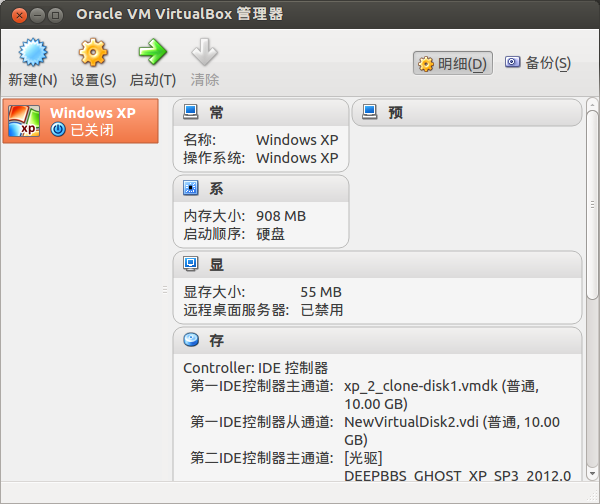Click the 显存大小 label

point(214,292)
